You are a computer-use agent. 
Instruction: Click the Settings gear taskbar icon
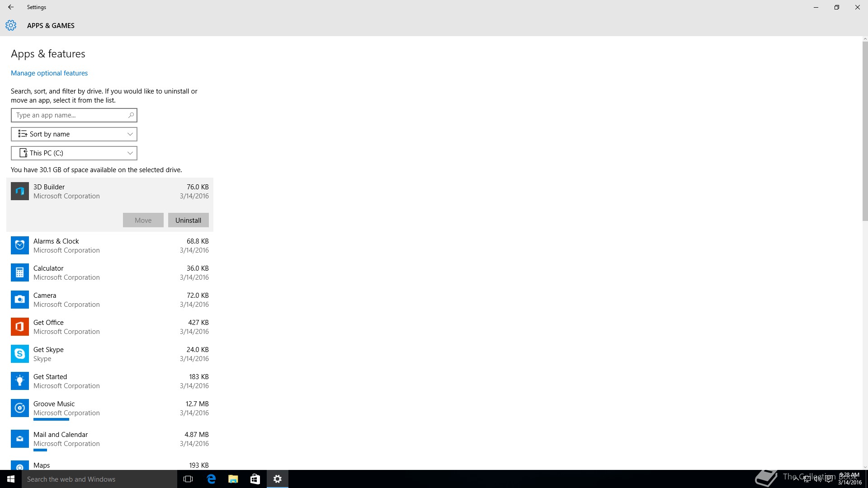[x=278, y=479]
